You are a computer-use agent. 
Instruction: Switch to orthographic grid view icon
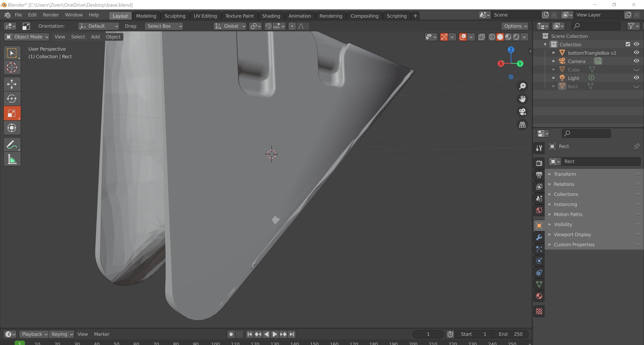pos(522,124)
